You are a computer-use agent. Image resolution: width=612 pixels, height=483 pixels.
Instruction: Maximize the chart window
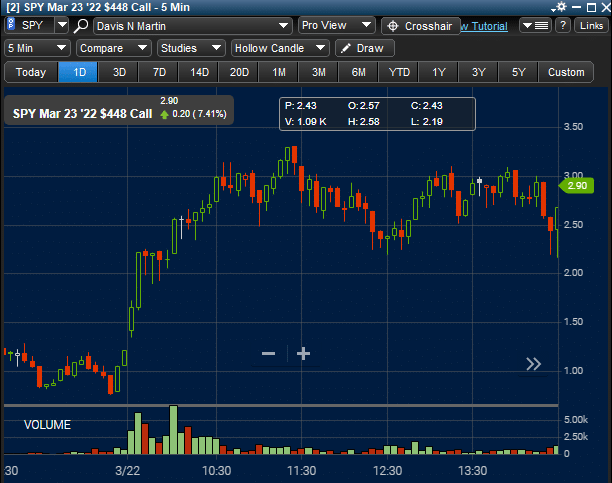[591, 7]
